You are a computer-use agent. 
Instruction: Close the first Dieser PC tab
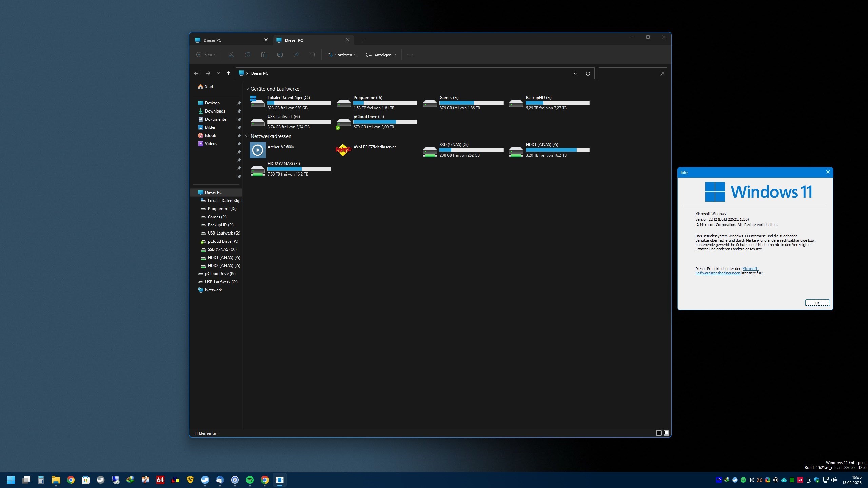tap(266, 40)
